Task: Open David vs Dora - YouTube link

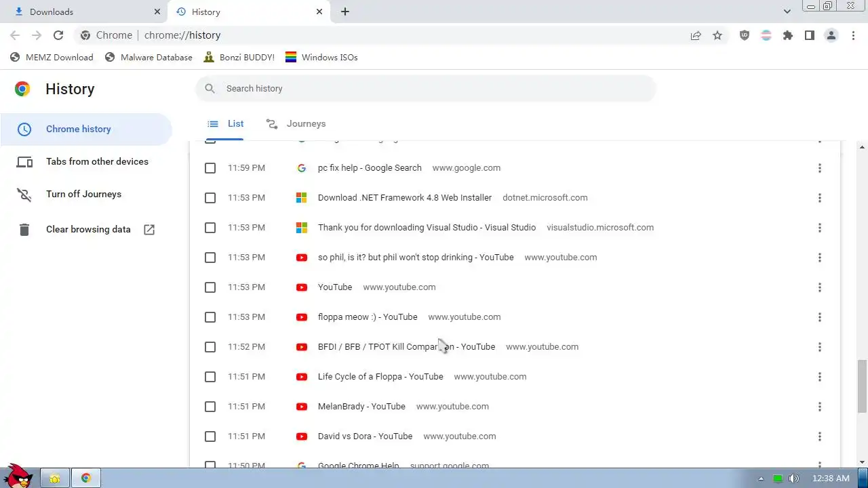Action: tap(365, 436)
